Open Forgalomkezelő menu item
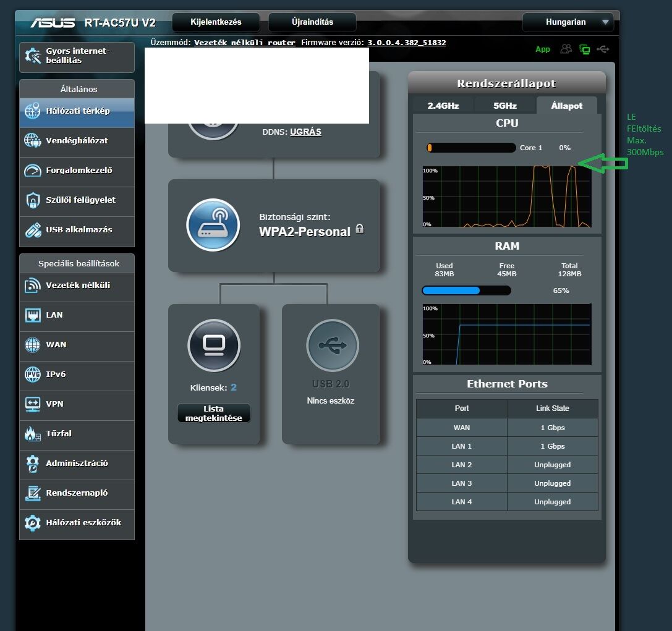 coord(77,171)
